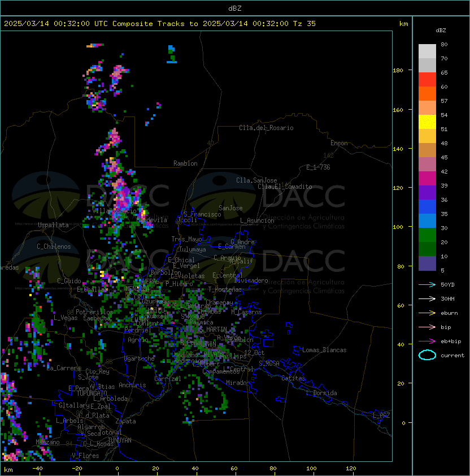Select the 'La_Carrera' map label
This screenshot has height=476, width=470.
(64, 368)
